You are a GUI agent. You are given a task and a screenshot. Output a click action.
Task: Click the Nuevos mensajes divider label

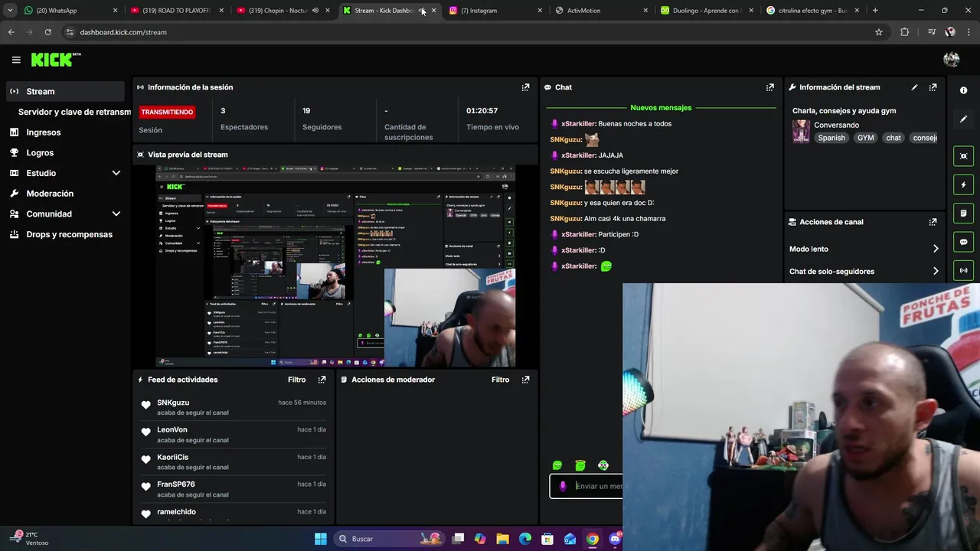click(x=661, y=108)
